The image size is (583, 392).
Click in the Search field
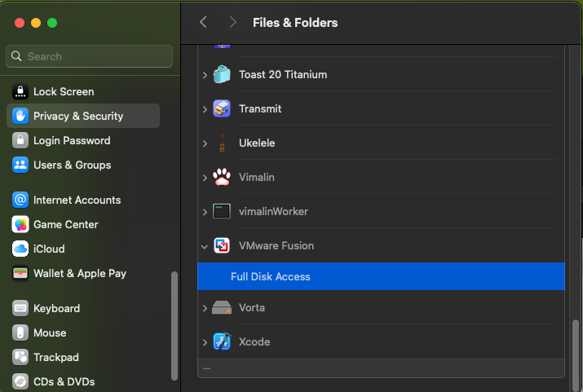pyautogui.click(x=89, y=56)
